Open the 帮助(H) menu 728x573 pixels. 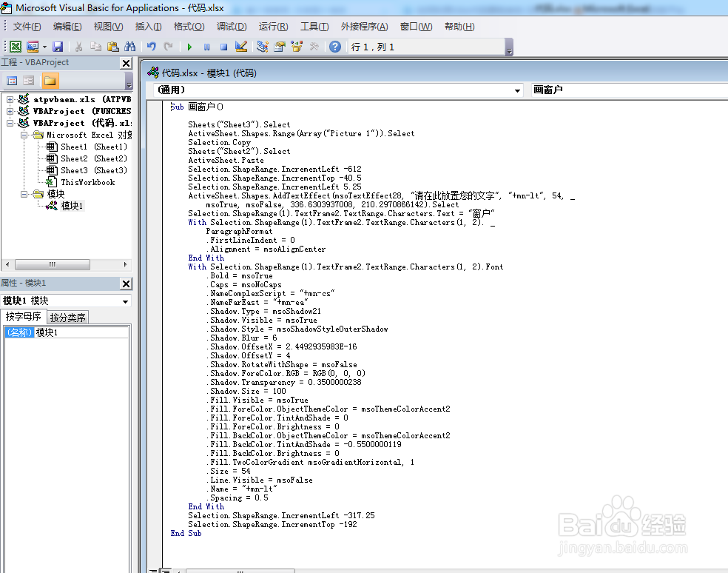pyautogui.click(x=459, y=27)
